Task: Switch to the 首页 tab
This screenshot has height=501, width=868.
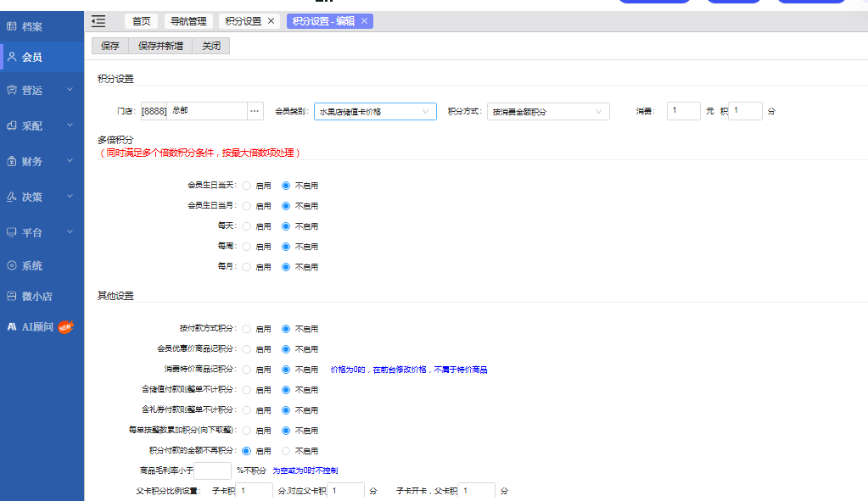Action: tap(141, 21)
